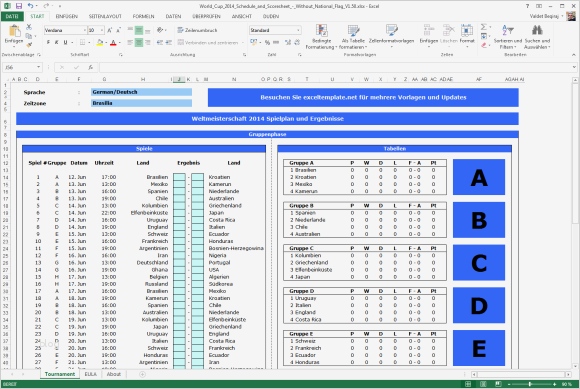Click the big Group A button
Viewport: 580px width, 389px height.
479,177
